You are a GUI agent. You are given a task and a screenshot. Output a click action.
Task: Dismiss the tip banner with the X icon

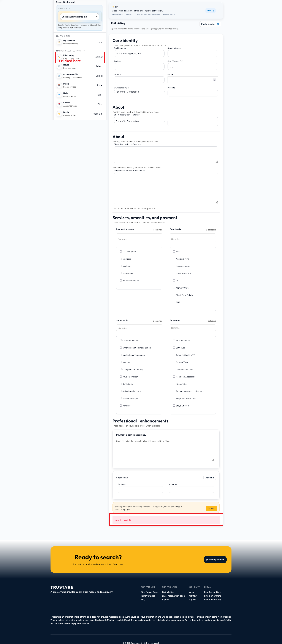219,11
